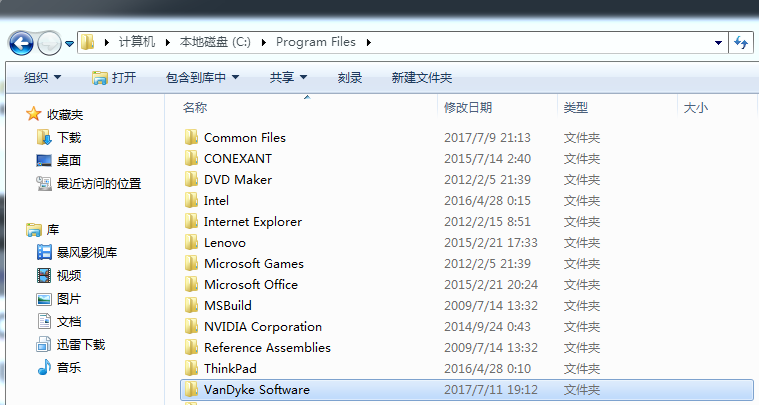Click the date 2017/7/9 21:13
This screenshot has width=759, height=405.
pos(487,137)
